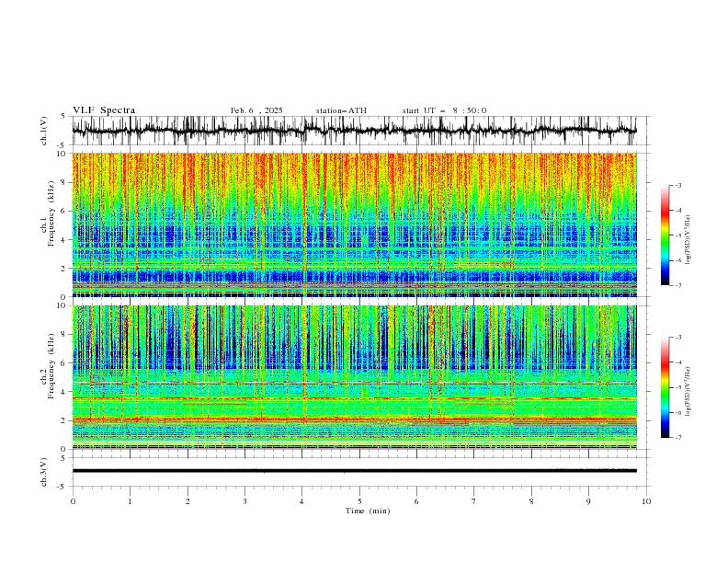
Task: Click the 'Time (min)' axis label
Action: (x=368, y=511)
